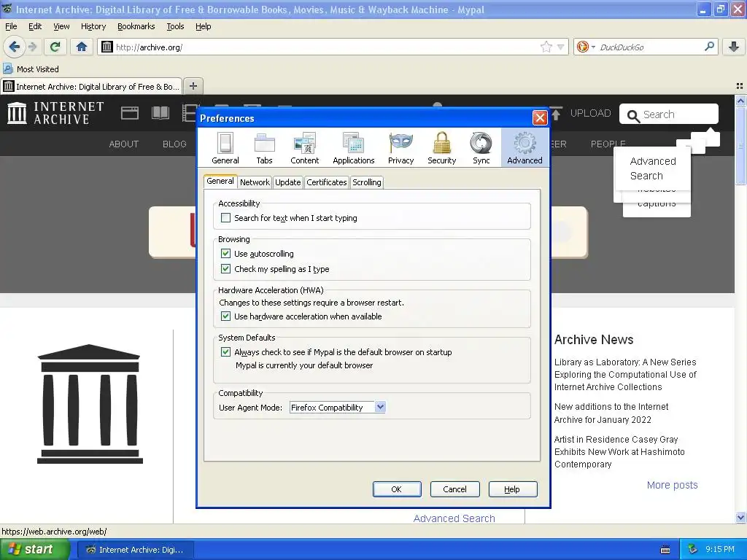This screenshot has height=560, width=747.
Task: Uncheck Always check if Mypal is default browser
Action: point(226,352)
